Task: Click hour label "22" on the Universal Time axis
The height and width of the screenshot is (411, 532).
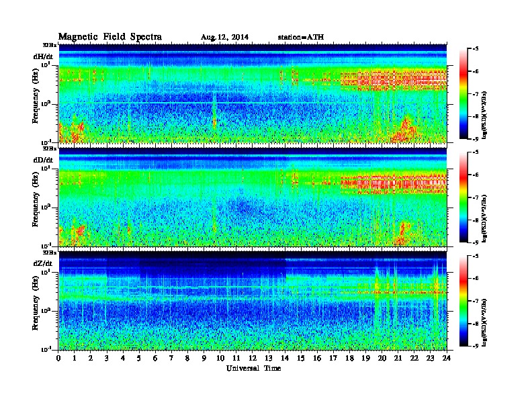Action: [414, 359]
